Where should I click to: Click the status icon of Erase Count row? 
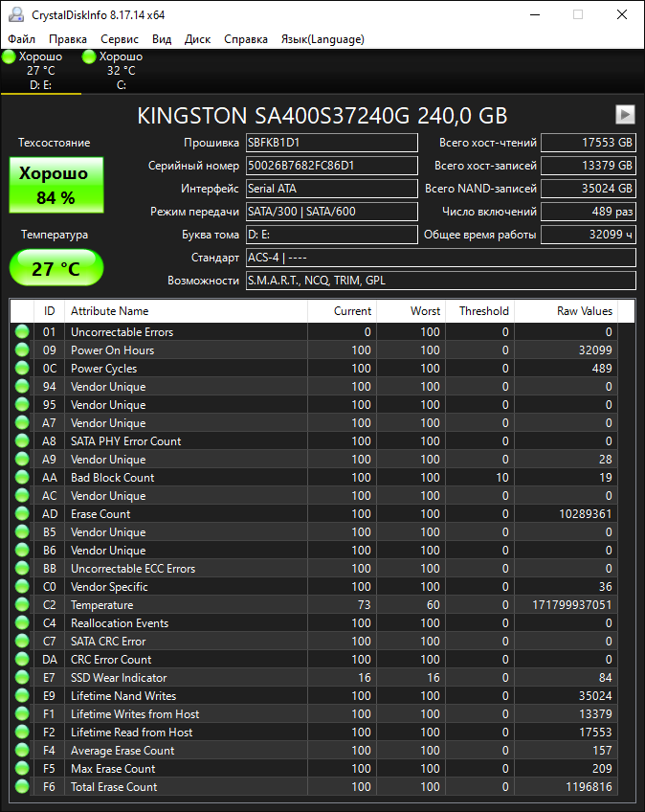pos(22,513)
